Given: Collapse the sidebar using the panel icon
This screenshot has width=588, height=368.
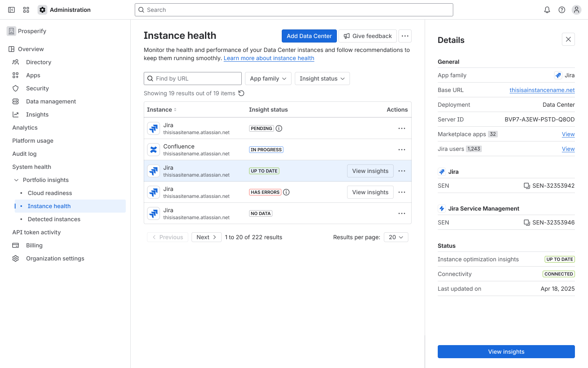Looking at the screenshot, I should tap(11, 10).
